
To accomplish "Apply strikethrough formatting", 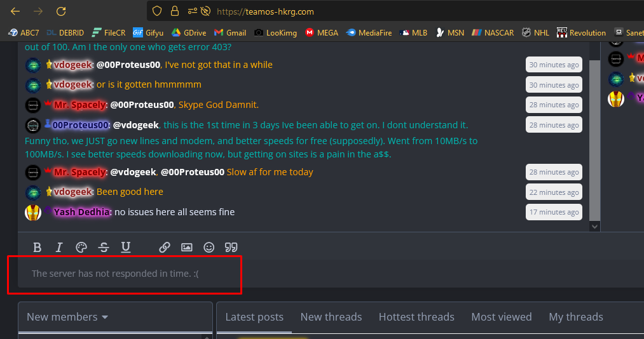I will pos(104,247).
